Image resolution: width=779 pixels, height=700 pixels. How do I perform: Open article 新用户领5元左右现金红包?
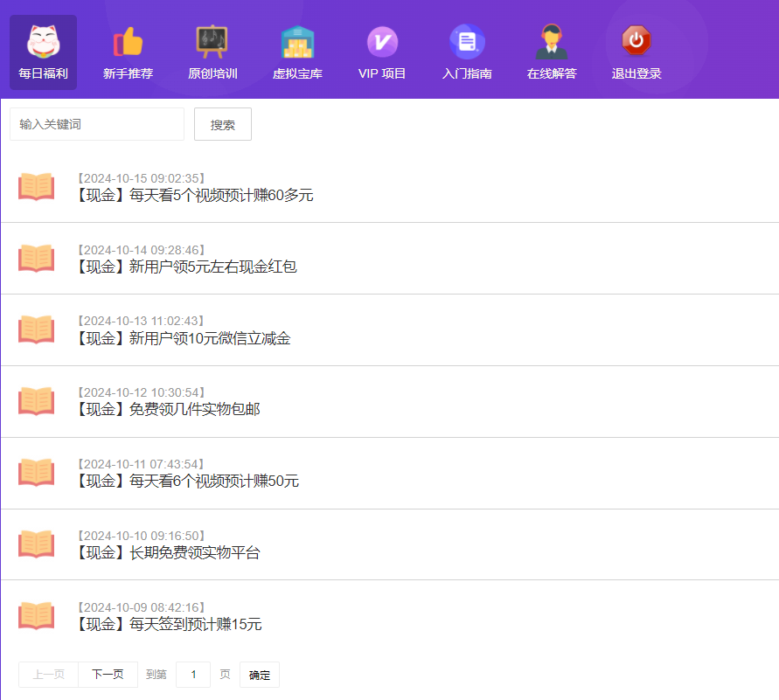pyautogui.click(x=186, y=267)
